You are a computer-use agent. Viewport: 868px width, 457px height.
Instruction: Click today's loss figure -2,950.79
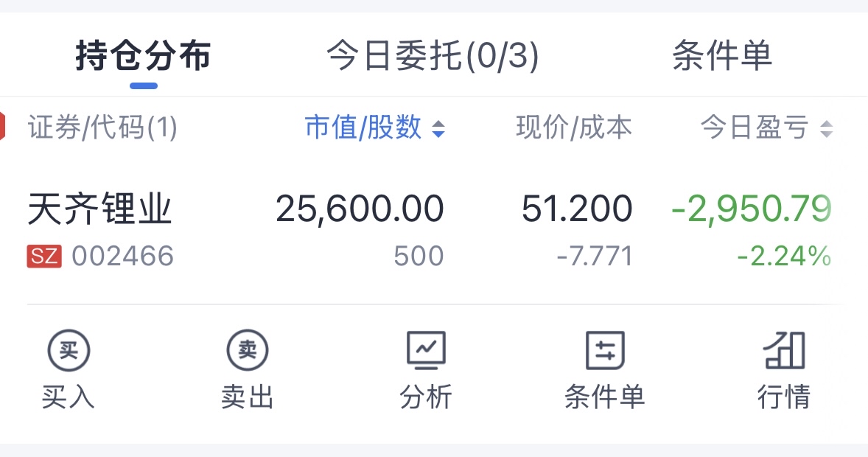[751, 209]
